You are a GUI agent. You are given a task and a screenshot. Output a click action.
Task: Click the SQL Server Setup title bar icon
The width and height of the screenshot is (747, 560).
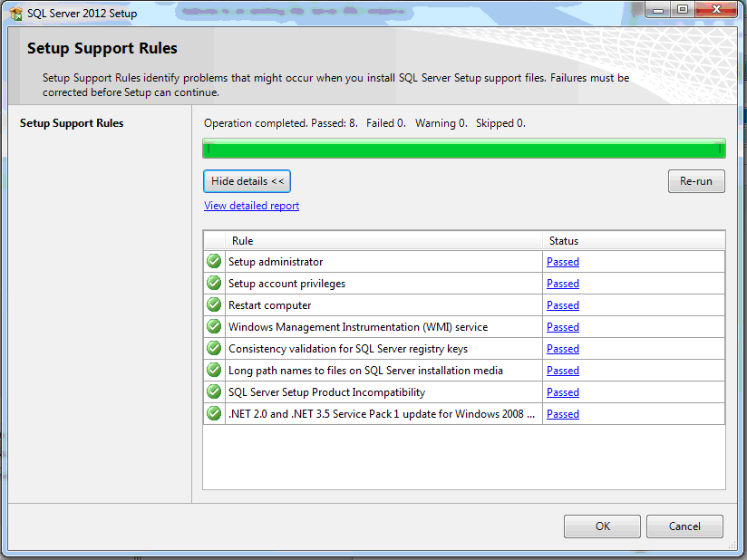(x=15, y=14)
